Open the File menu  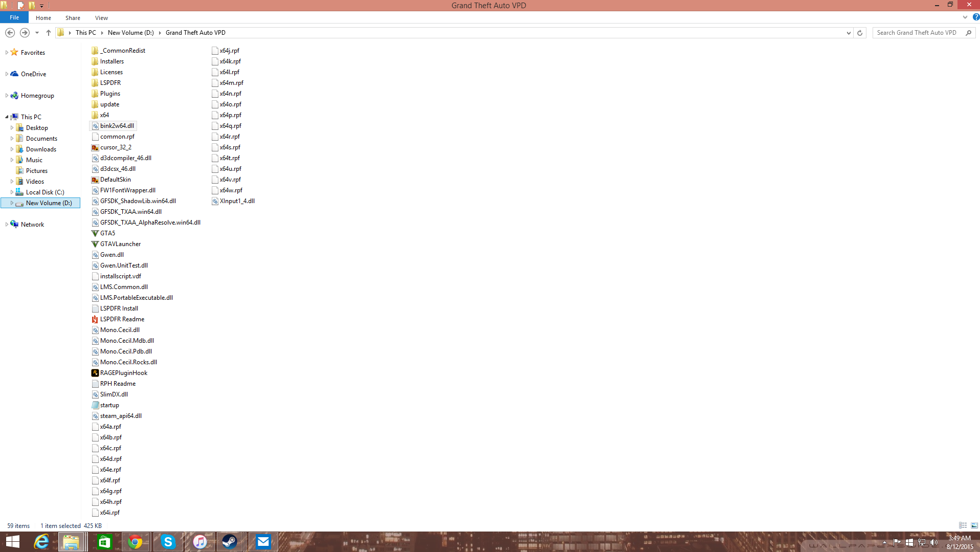click(x=14, y=17)
